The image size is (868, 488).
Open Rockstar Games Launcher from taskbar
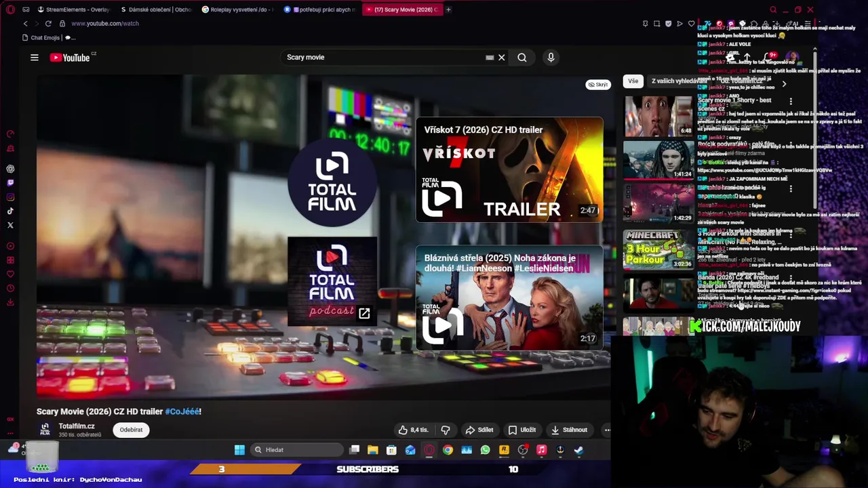point(504,450)
